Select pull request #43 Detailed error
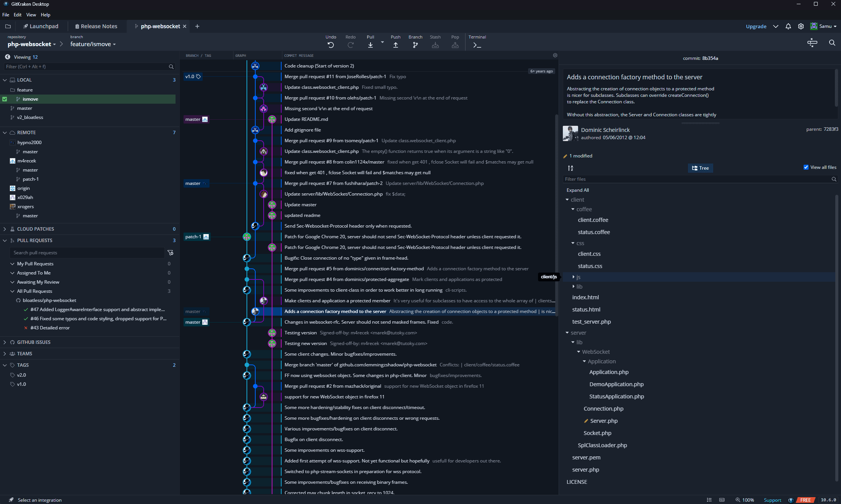Screen dimensions: 841x504 click(x=50, y=328)
